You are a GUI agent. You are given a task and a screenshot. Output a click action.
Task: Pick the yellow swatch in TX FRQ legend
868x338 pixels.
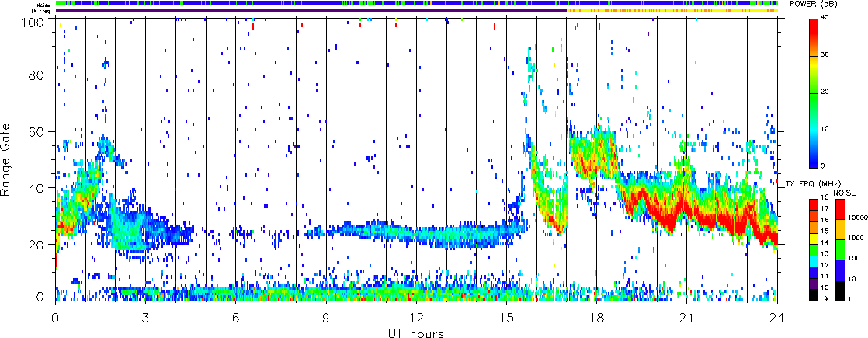pos(813,239)
